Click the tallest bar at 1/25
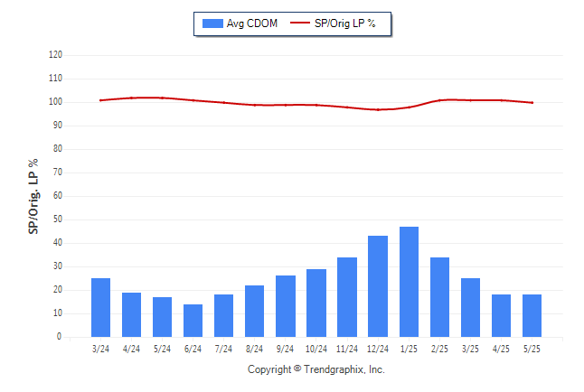Image resolution: width=584 pixels, height=392 pixels. [x=409, y=282]
